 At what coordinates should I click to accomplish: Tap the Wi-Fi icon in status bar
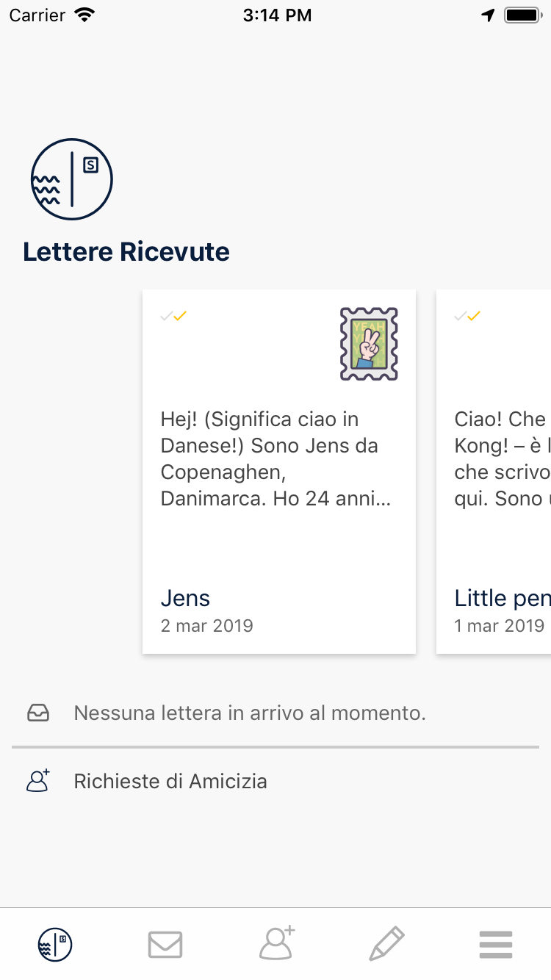[x=86, y=15]
